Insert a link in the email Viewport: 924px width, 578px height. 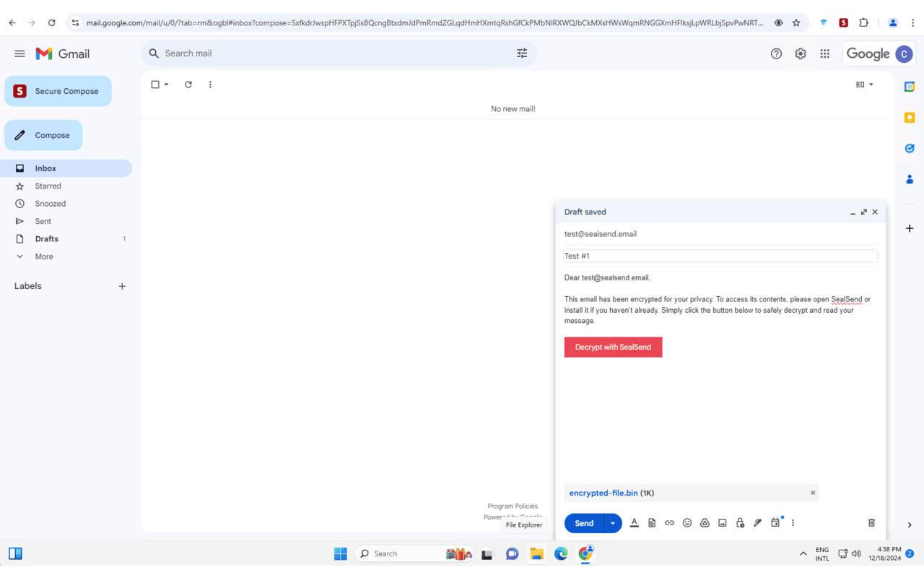669,522
